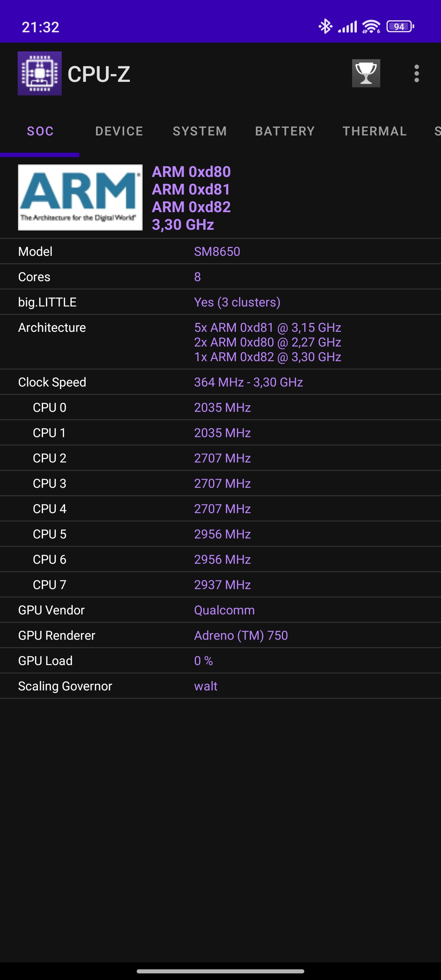The height and width of the screenshot is (980, 441).
Task: Tap the trophy benchmark icon
Action: point(366,73)
